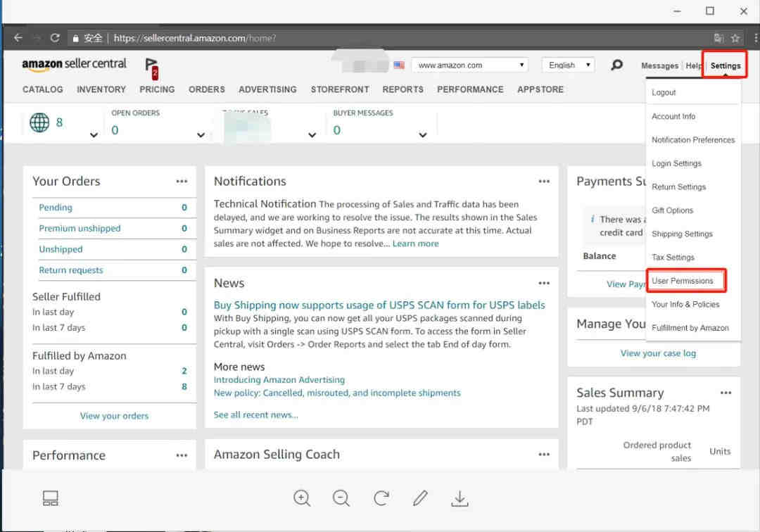Rotate the image with the rotate icon
This screenshot has height=532, width=760.
381,498
